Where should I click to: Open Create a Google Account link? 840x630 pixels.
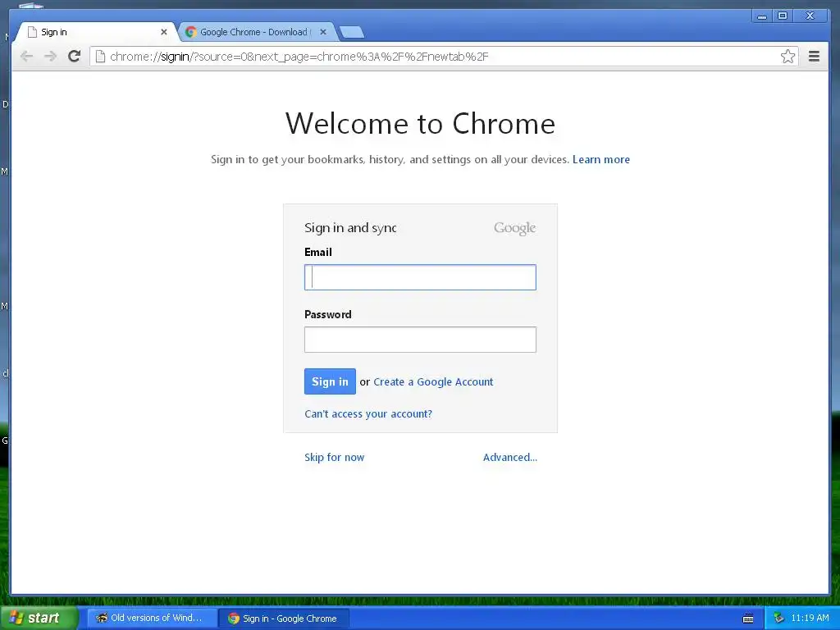point(433,382)
